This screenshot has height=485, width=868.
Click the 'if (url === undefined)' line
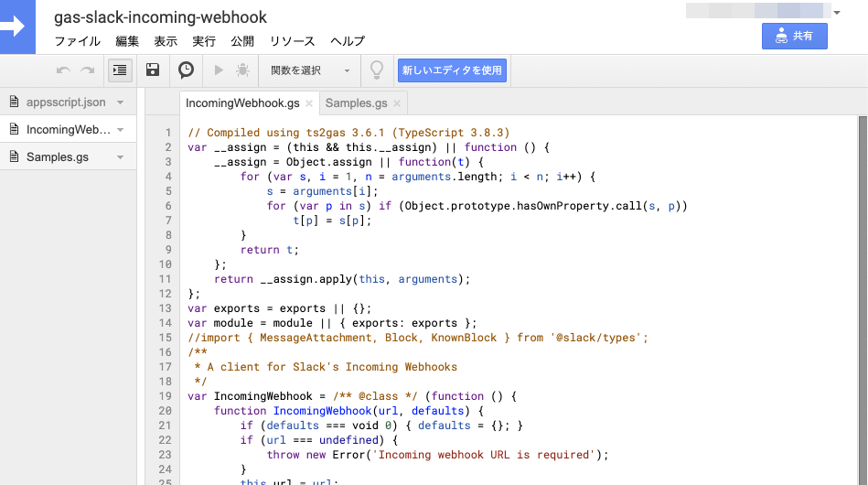(x=319, y=440)
